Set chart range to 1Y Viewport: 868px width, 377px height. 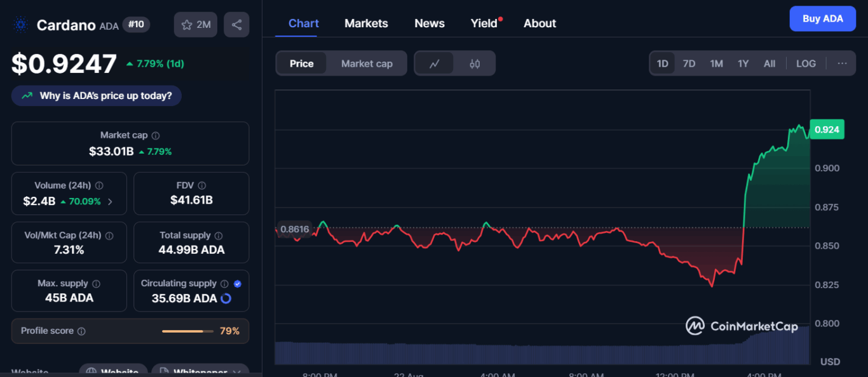click(743, 63)
